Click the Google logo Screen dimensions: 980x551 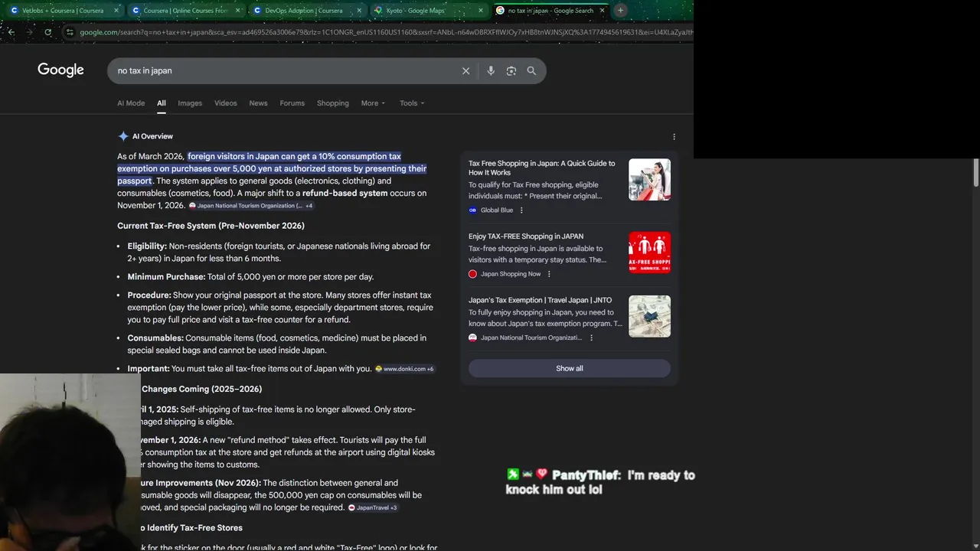pyautogui.click(x=60, y=70)
